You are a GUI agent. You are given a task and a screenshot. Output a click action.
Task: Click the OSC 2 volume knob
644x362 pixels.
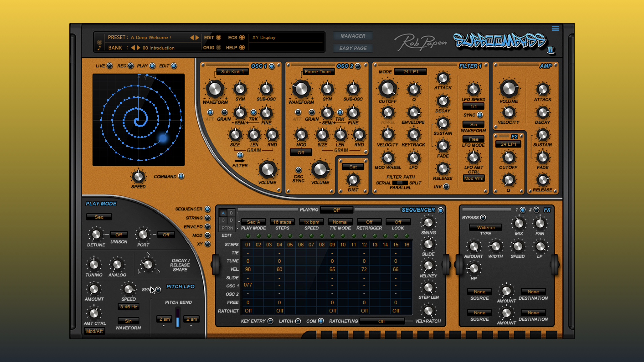coord(320,170)
